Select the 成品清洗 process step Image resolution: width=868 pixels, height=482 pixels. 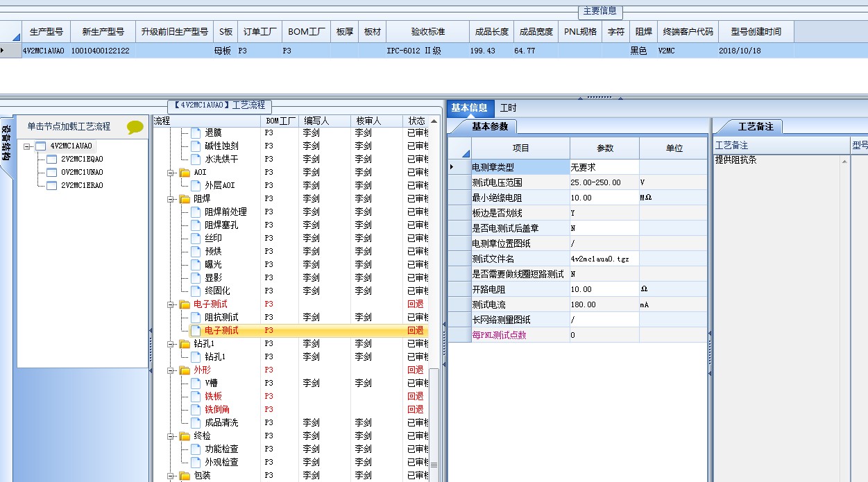[x=221, y=422]
